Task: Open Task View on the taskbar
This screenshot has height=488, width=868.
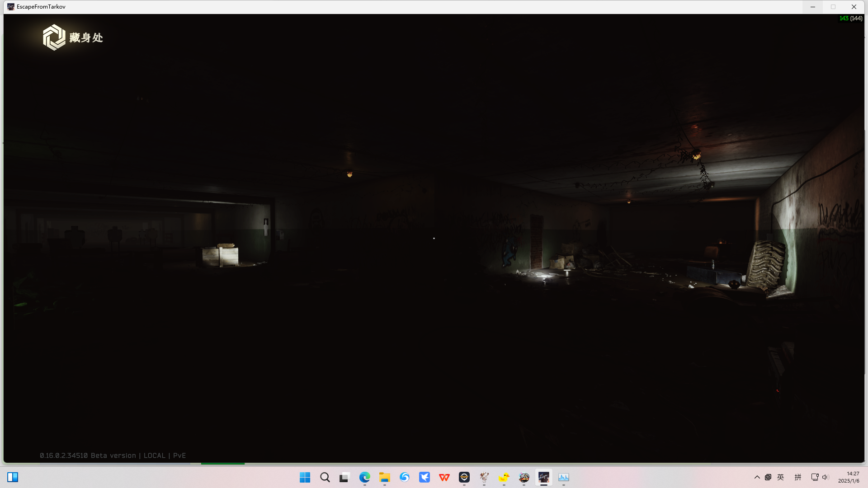Action: [x=345, y=477]
